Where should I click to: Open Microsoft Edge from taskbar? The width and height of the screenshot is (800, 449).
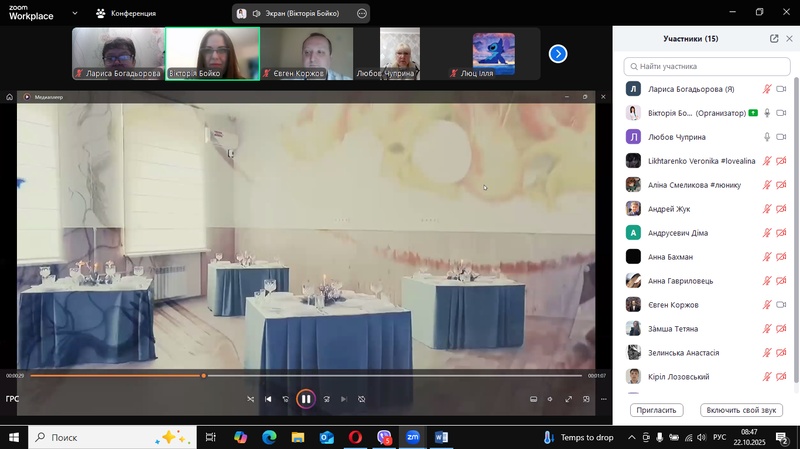coord(269,438)
